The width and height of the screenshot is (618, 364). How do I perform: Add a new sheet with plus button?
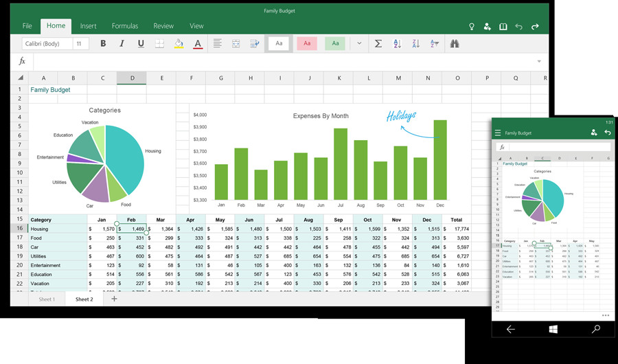tap(114, 299)
